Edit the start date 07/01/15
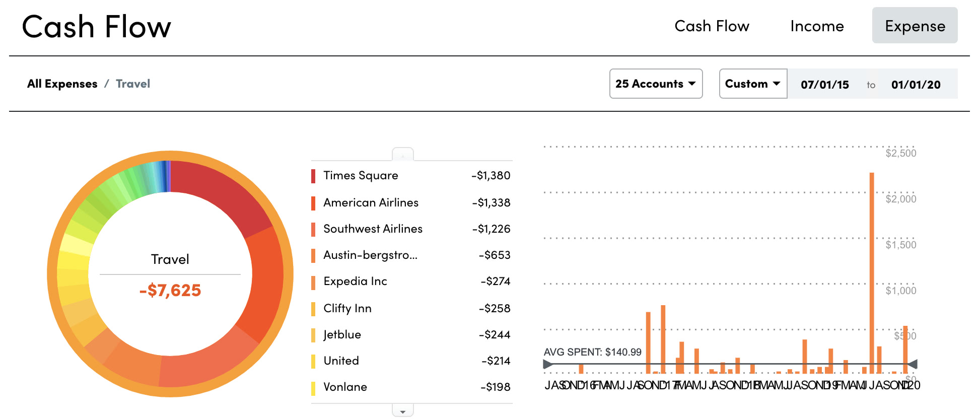980x420 pixels. [x=825, y=85]
